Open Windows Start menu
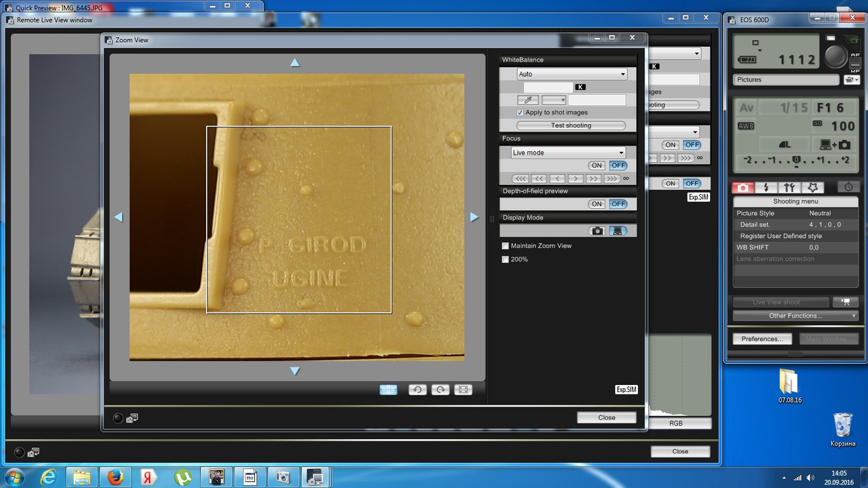This screenshot has height=488, width=868. 14,477
